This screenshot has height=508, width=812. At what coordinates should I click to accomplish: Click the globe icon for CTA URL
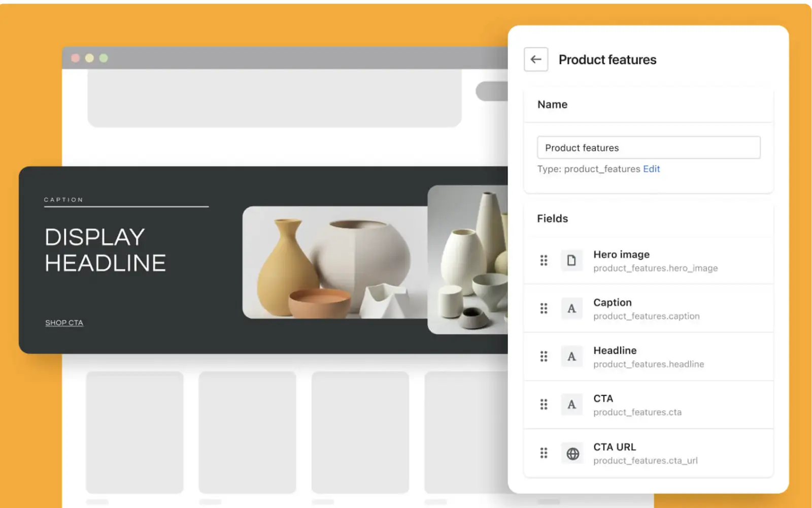(572, 453)
